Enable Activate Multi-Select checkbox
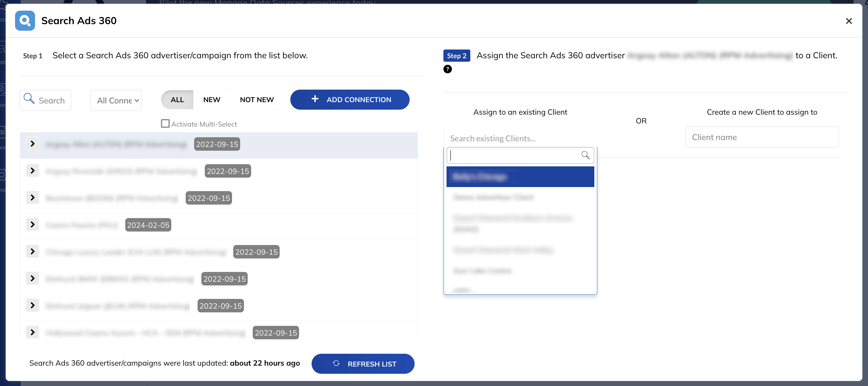Image resolution: width=868 pixels, height=386 pixels. pyautogui.click(x=165, y=124)
